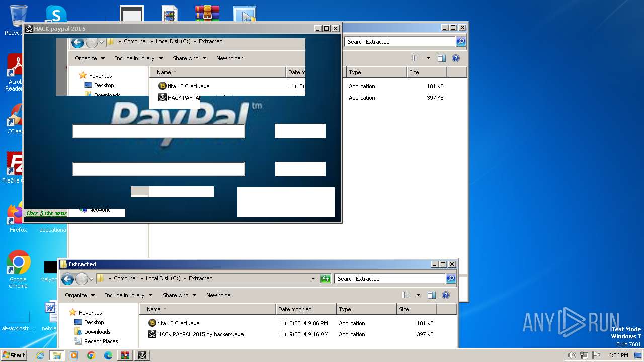The height and width of the screenshot is (362, 644).
Task: Expand Local Disk (C:) path arrow in front address bar
Action: point(184,278)
